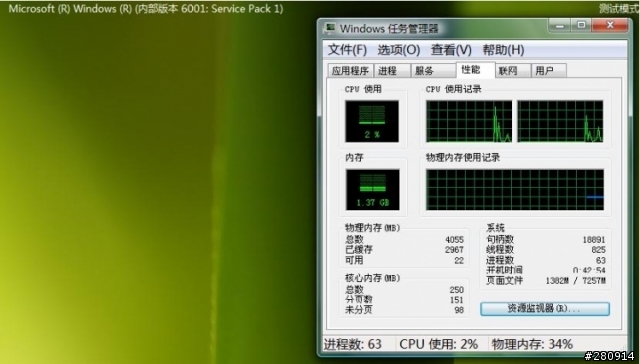
Task: Click the 资源监视器(R)... button
Action: [545, 309]
